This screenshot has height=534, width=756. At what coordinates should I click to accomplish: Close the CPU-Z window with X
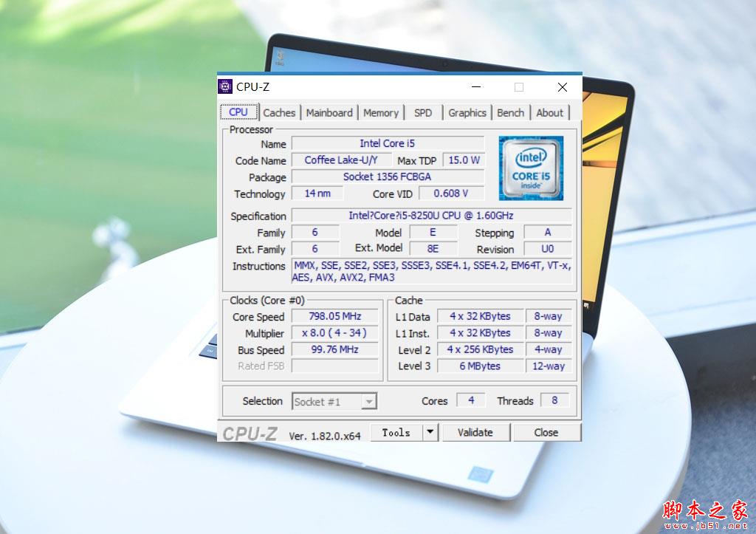point(562,87)
